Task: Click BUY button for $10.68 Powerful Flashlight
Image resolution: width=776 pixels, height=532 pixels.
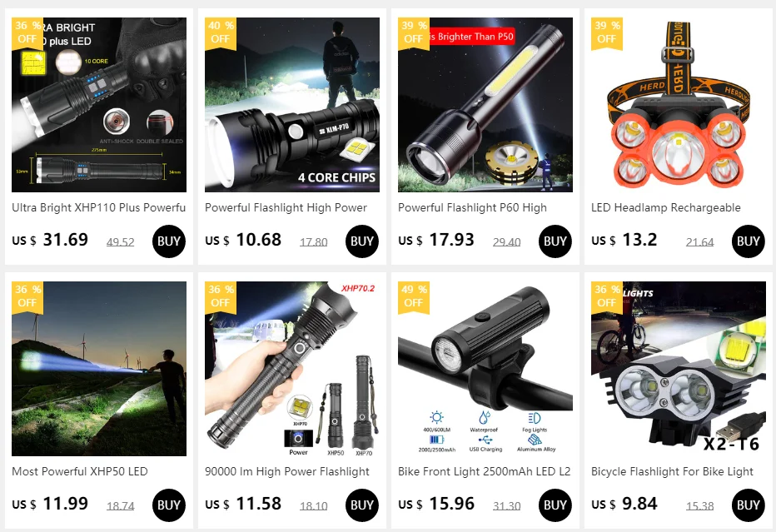Action: (x=361, y=241)
